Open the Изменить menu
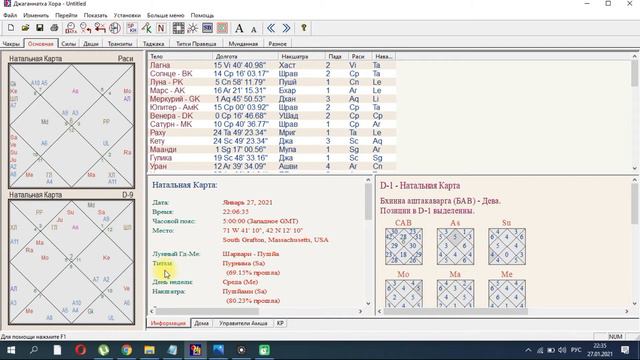The height and width of the screenshot is (360, 640). (x=36, y=15)
